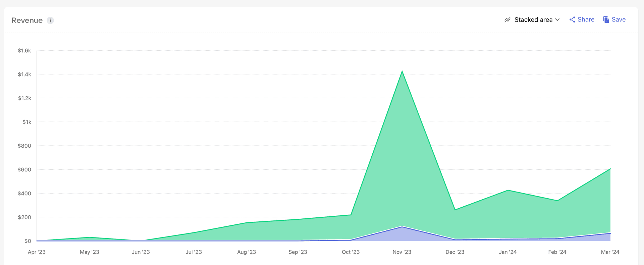Image resolution: width=644 pixels, height=265 pixels.
Task: Click the Jun '23 x-axis label
Action: [141, 252]
